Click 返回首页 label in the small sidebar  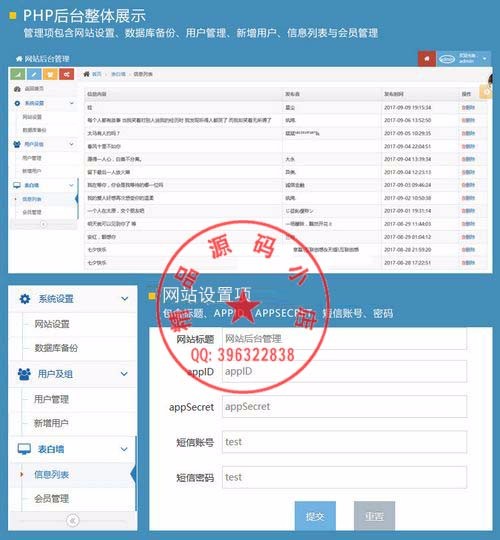tap(34, 89)
